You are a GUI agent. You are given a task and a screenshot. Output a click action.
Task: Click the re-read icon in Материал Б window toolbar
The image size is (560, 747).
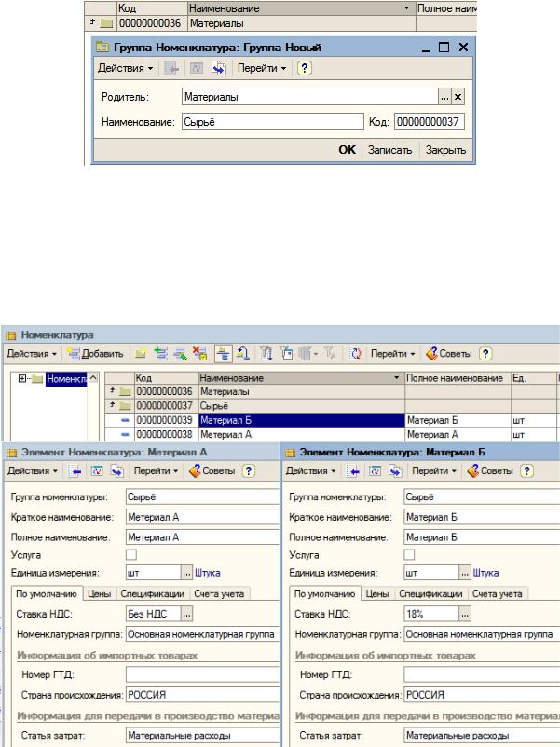376,470
